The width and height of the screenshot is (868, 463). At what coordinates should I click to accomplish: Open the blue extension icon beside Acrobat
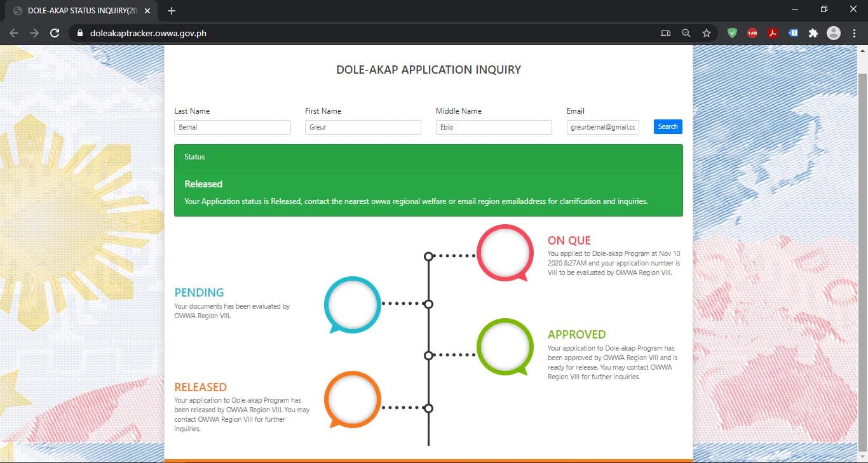coord(793,33)
